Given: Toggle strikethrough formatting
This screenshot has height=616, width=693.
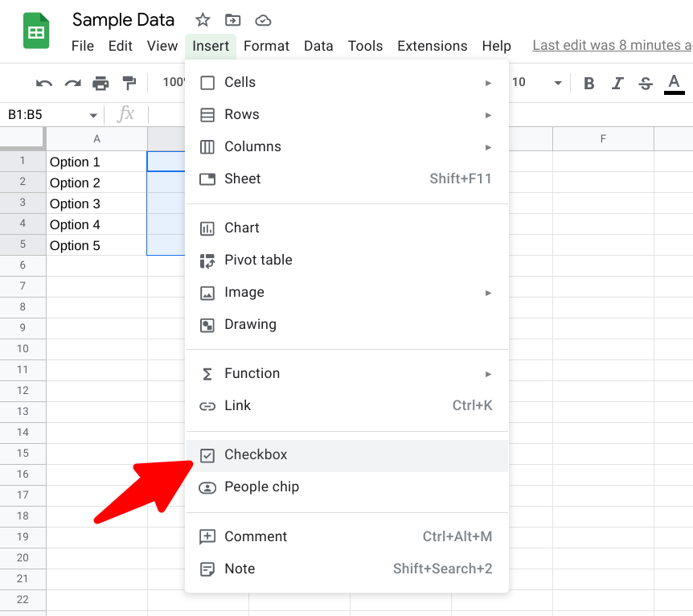Looking at the screenshot, I should pos(645,83).
